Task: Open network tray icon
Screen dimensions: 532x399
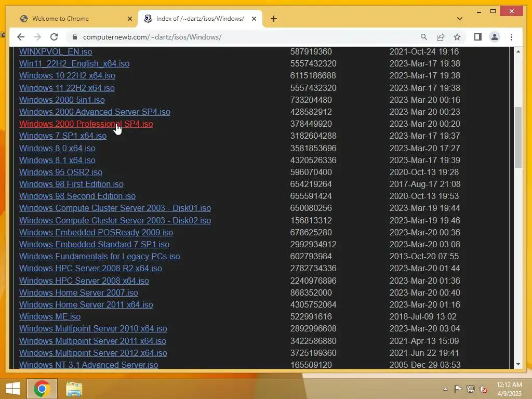Action: tap(471, 389)
